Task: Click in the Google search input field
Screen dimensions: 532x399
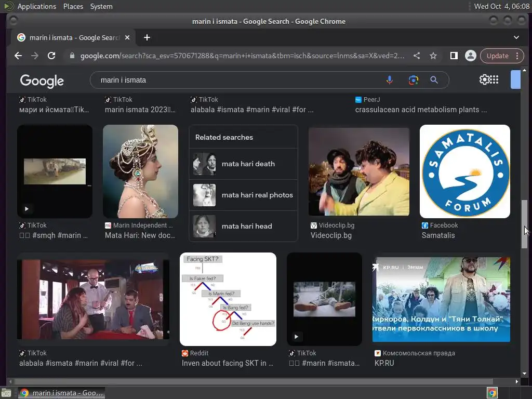Action: click(x=237, y=80)
